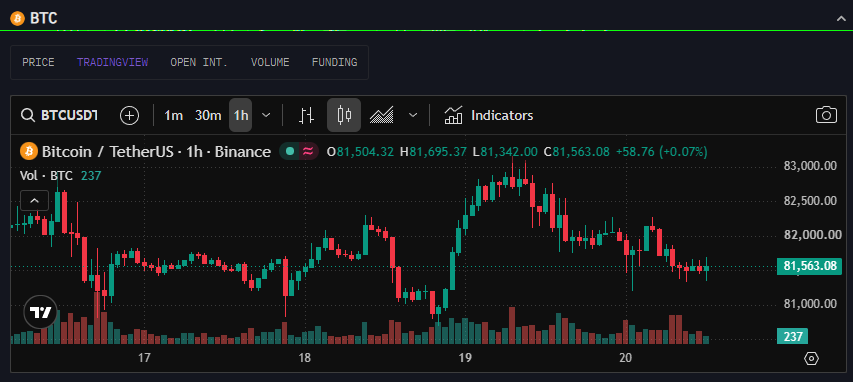
Task: Open chart settings gear icon
Action: [x=811, y=358]
